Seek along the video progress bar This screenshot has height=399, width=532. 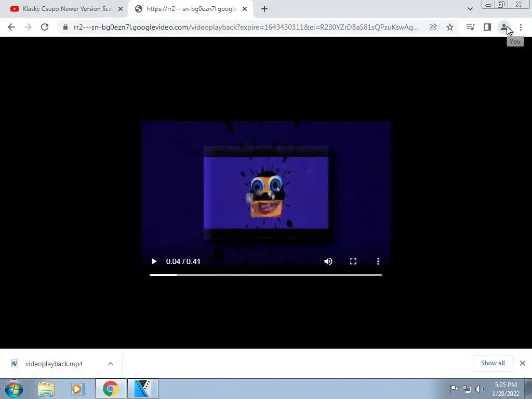(265, 275)
